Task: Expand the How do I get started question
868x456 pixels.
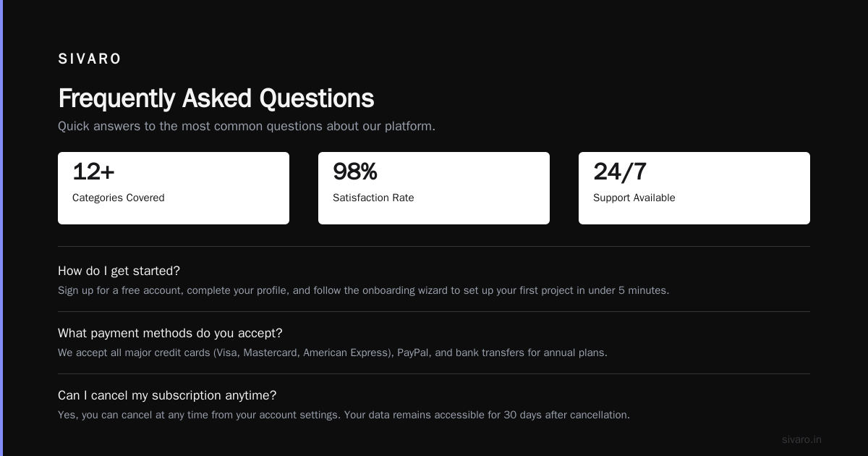Action: click(x=119, y=271)
